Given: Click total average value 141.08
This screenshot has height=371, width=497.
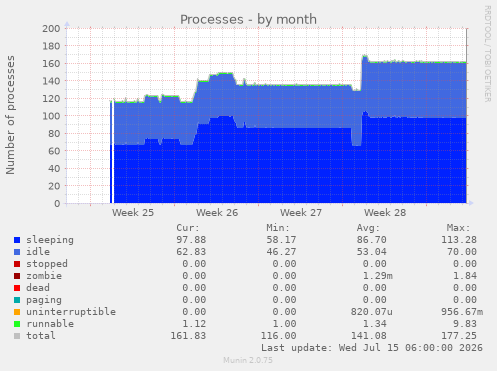Looking at the screenshot, I should click(x=369, y=336).
